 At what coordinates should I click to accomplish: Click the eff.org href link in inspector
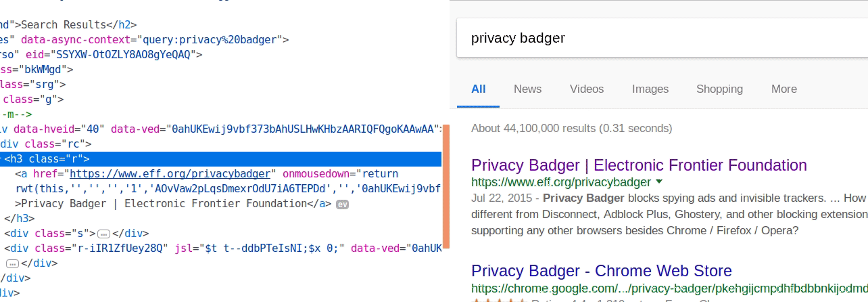point(170,174)
